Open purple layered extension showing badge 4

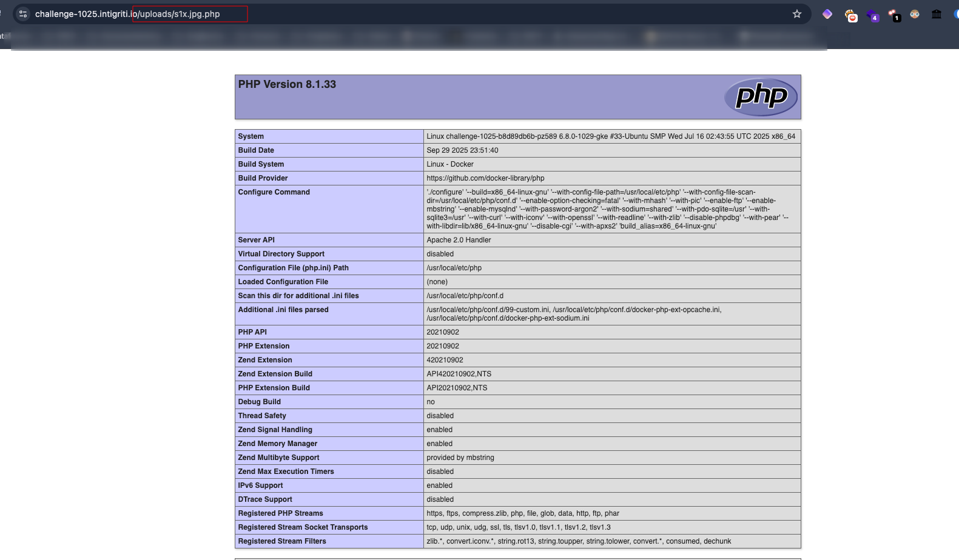pos(872,15)
